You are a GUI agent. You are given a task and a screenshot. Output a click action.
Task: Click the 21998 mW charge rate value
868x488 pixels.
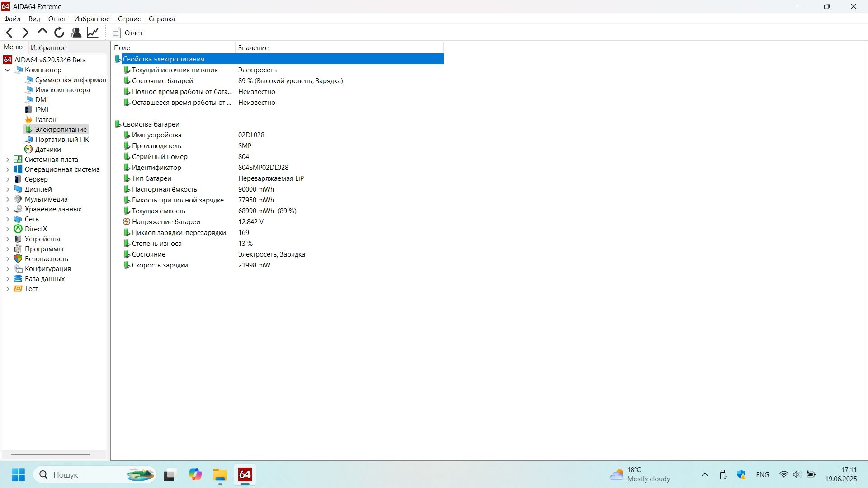click(254, 265)
